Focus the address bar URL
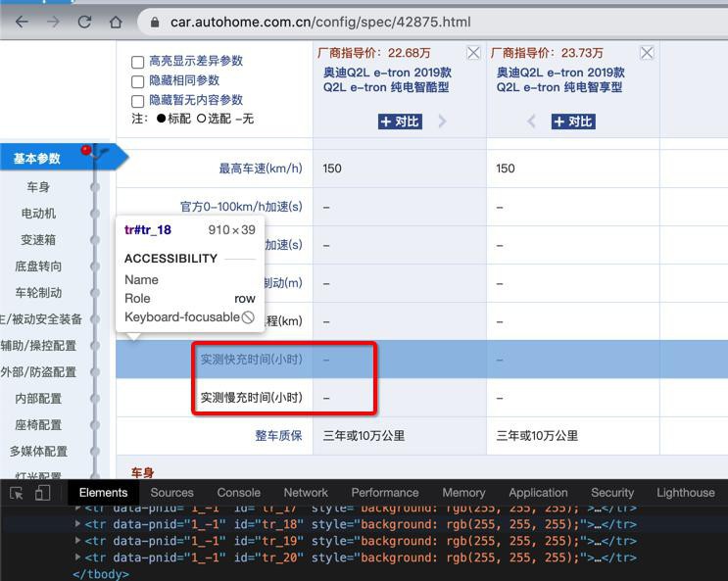Screen dimensions: 728x581 pyautogui.click(x=320, y=22)
